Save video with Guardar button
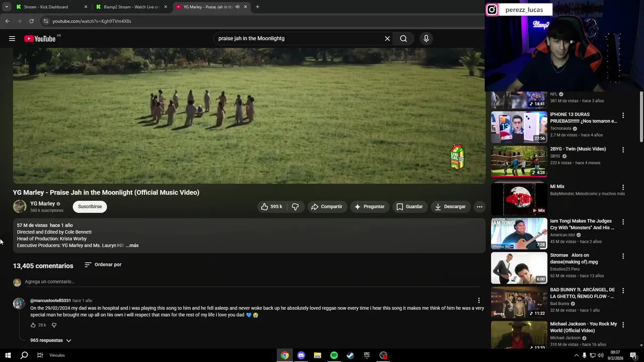644x362 pixels. [x=410, y=207]
